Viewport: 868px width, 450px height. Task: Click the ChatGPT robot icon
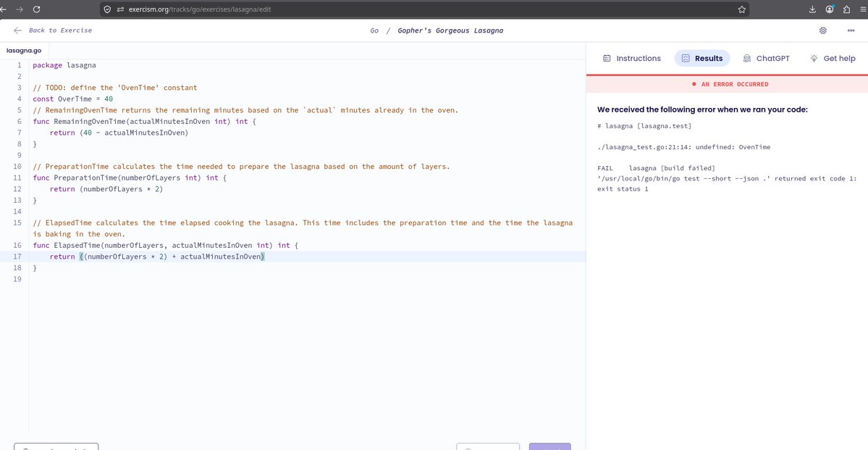tap(747, 58)
